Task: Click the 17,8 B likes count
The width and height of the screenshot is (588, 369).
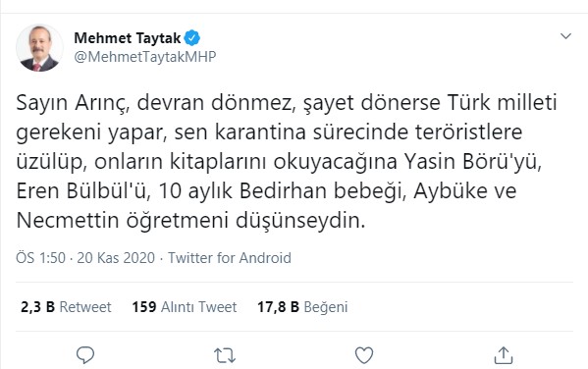Action: (x=278, y=307)
